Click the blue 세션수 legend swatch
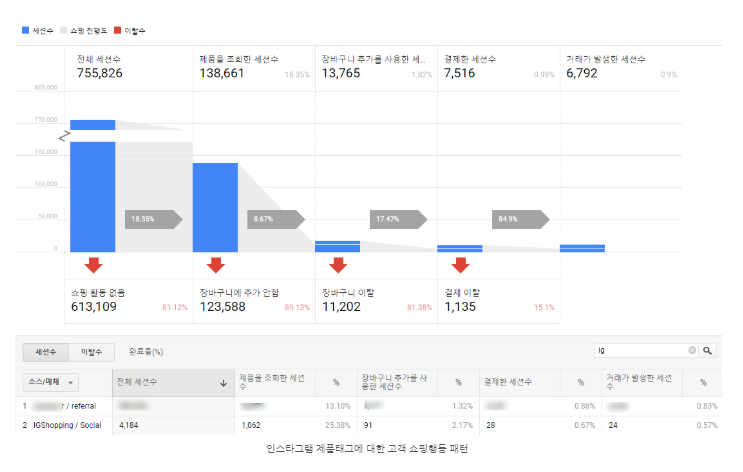 click(x=26, y=30)
